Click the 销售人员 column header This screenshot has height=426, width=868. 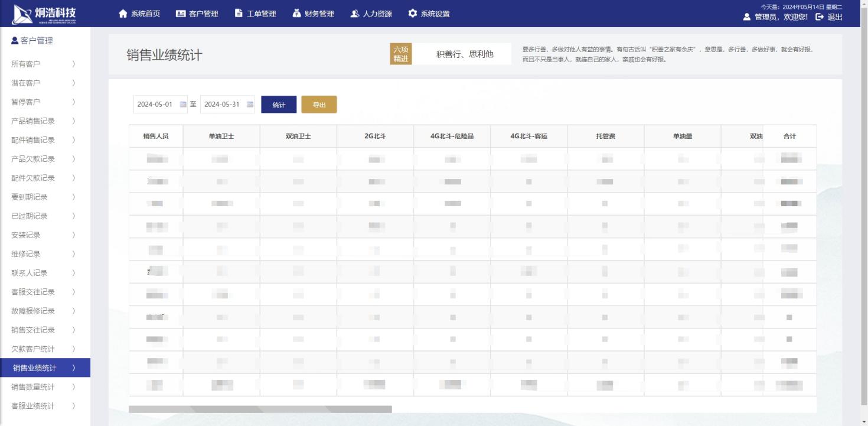click(156, 136)
